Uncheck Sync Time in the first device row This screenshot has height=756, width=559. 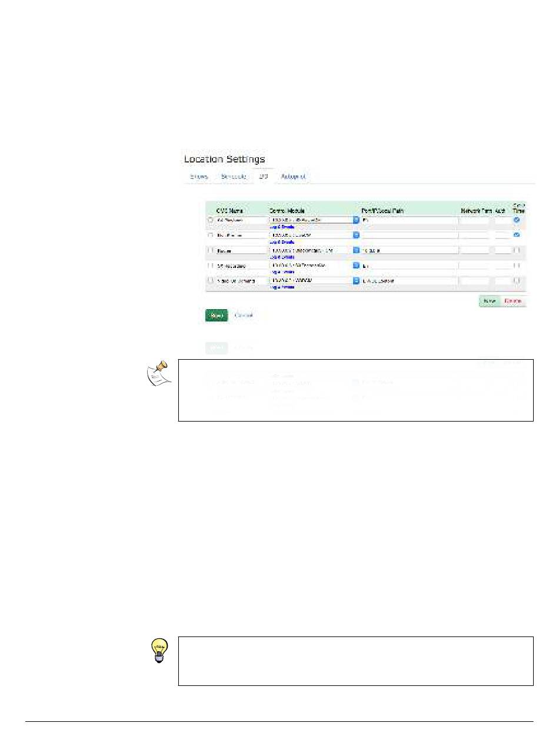pos(517,220)
